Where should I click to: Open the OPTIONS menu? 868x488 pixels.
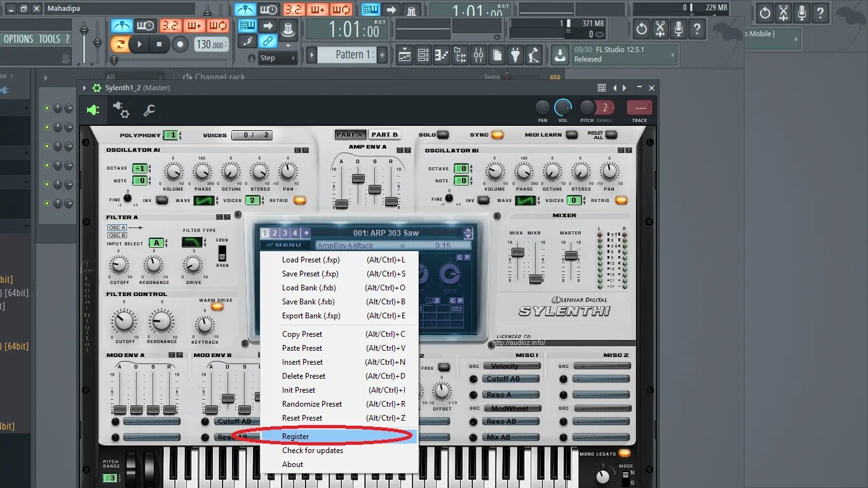[x=18, y=39]
